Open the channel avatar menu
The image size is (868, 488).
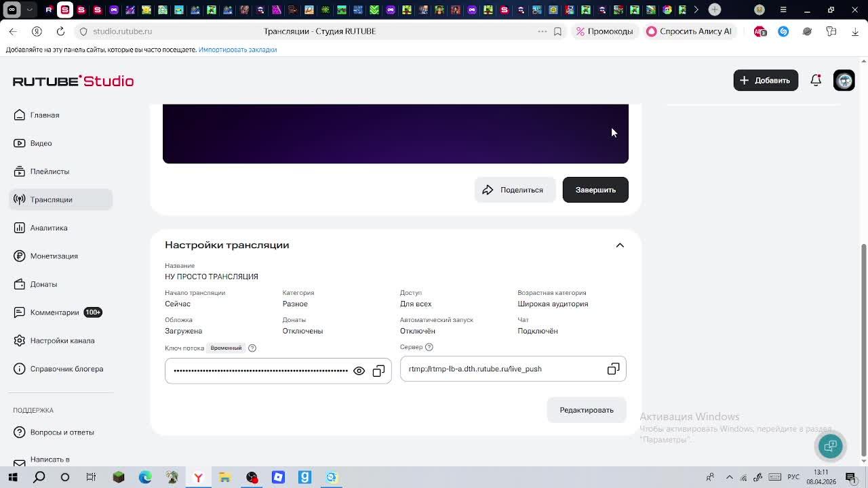[844, 80]
